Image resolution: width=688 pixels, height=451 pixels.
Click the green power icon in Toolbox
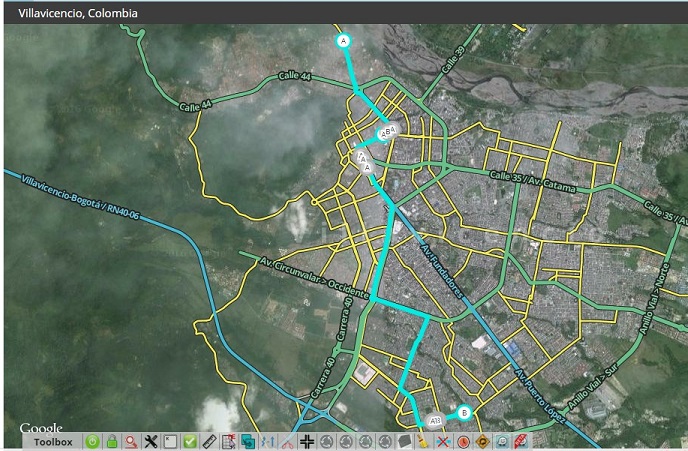(x=92, y=441)
